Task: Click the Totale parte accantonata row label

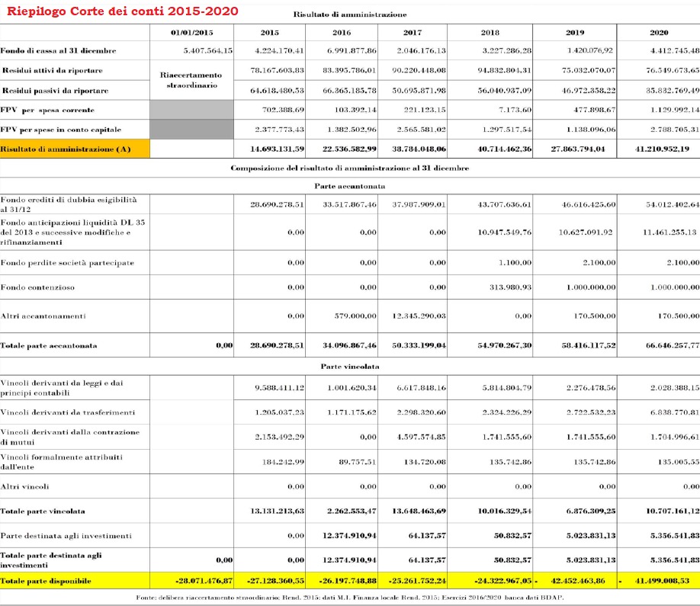Action: (x=48, y=345)
